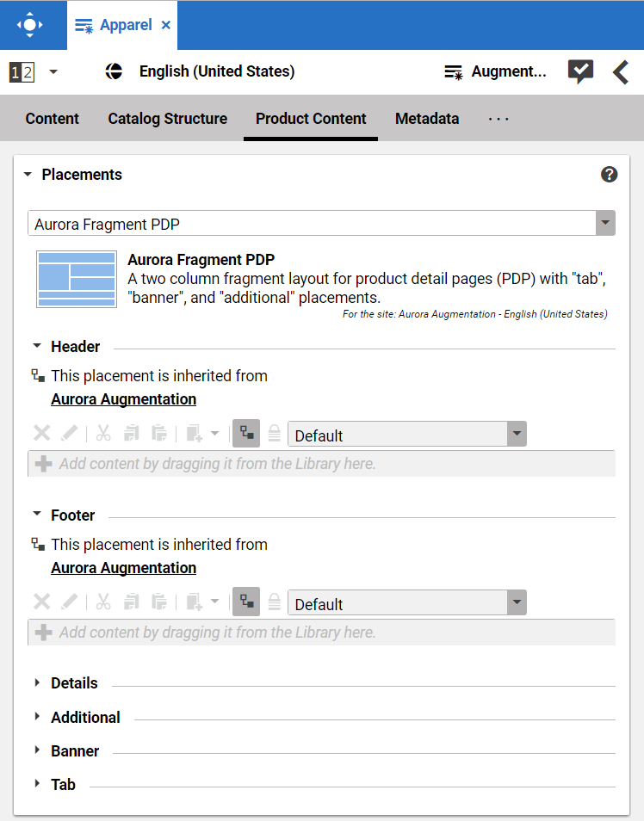The width and height of the screenshot is (644, 821).
Task: Open the Aurora Augmentation link under Header
Action: (123, 399)
